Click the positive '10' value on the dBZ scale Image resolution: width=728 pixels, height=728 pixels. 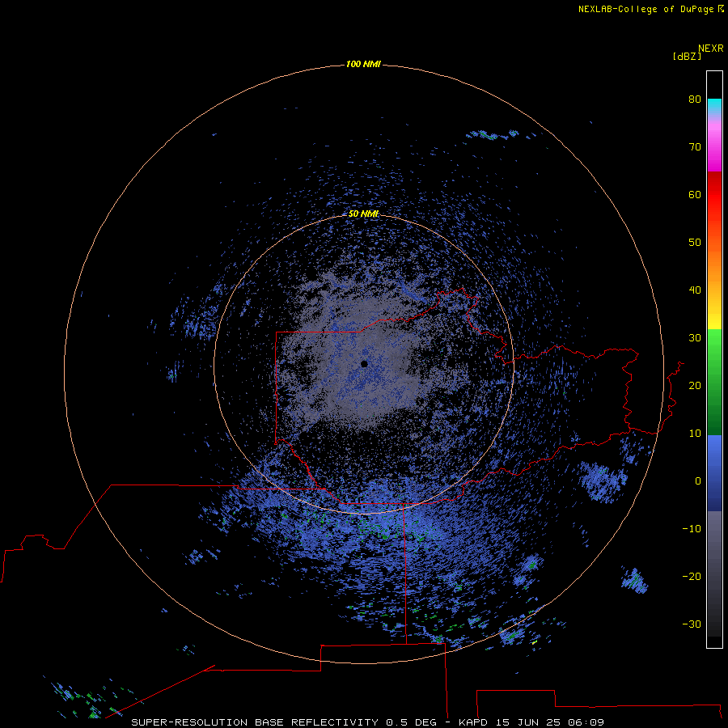[695, 434]
